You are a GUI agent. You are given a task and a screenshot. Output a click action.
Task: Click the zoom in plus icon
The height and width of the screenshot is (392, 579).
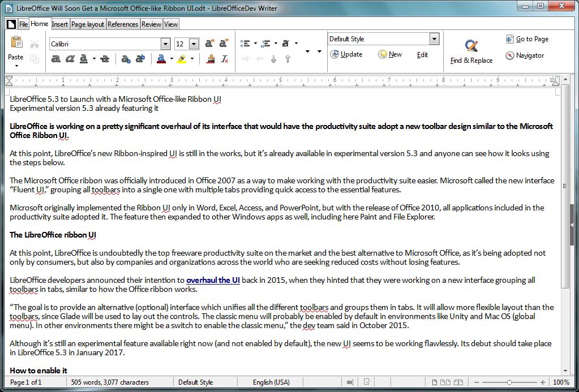tap(542, 382)
